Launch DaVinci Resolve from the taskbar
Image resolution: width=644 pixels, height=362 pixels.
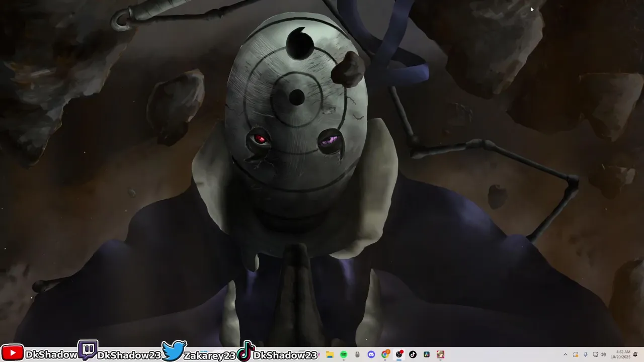coord(427,354)
